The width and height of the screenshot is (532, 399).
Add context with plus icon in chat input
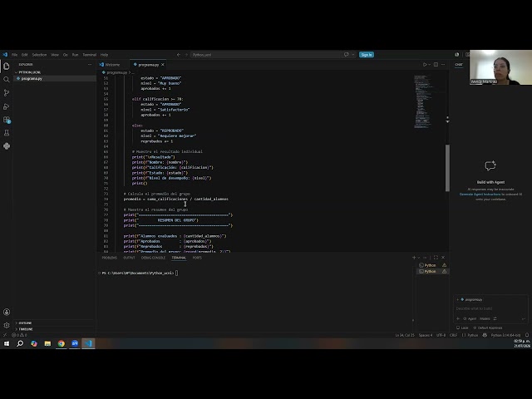pos(458,318)
